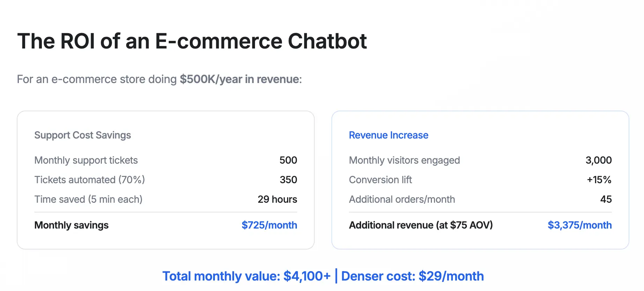The image size is (644, 291).
Task: Click the blue "$725/month" savings figure
Action: [x=269, y=225]
